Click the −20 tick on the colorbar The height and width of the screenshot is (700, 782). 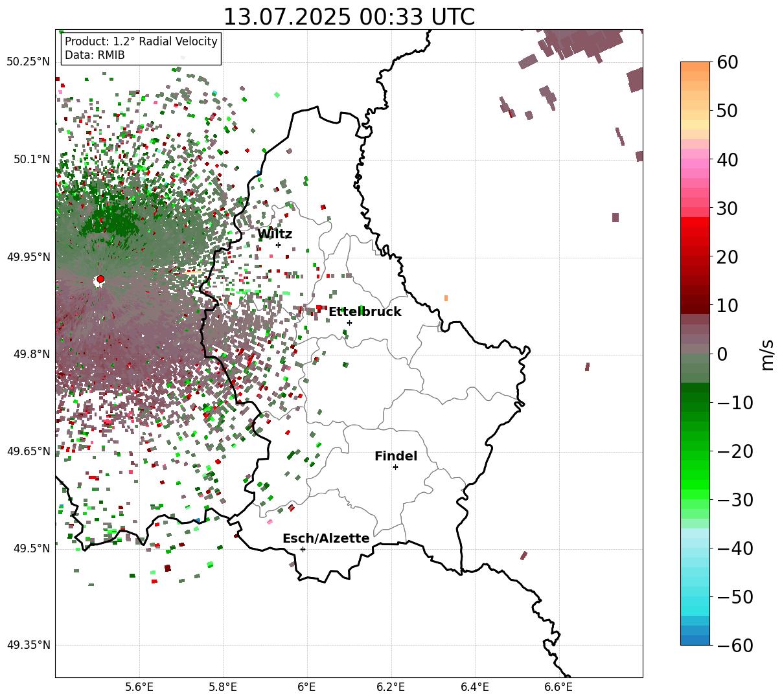tap(735, 451)
